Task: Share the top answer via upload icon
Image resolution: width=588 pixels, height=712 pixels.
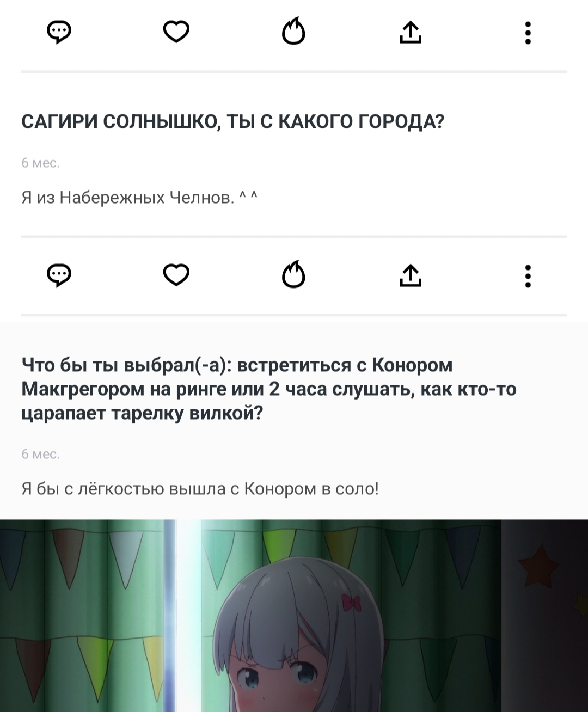Action: click(411, 32)
